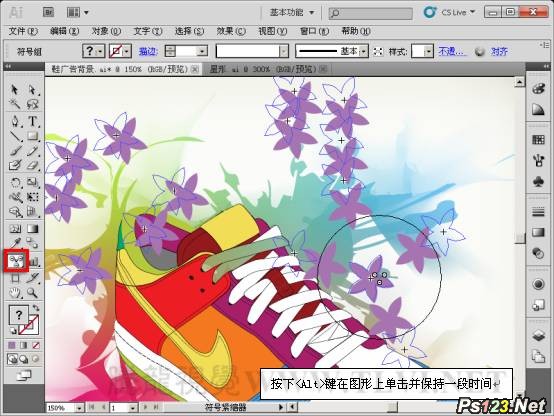
Task: Click the Selection arrow tool
Action: (15, 89)
